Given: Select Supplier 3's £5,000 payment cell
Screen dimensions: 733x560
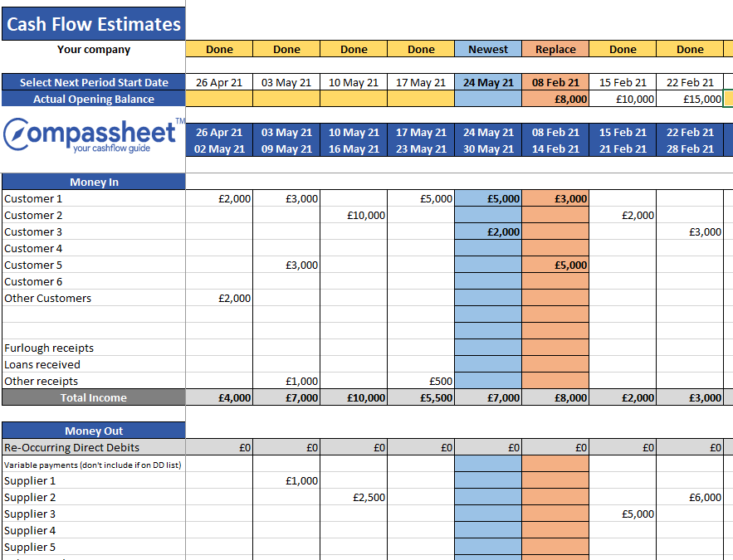Looking at the screenshot, I should coord(622,514).
